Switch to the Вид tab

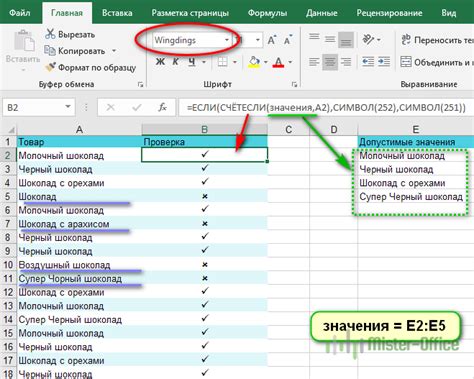tap(449, 13)
